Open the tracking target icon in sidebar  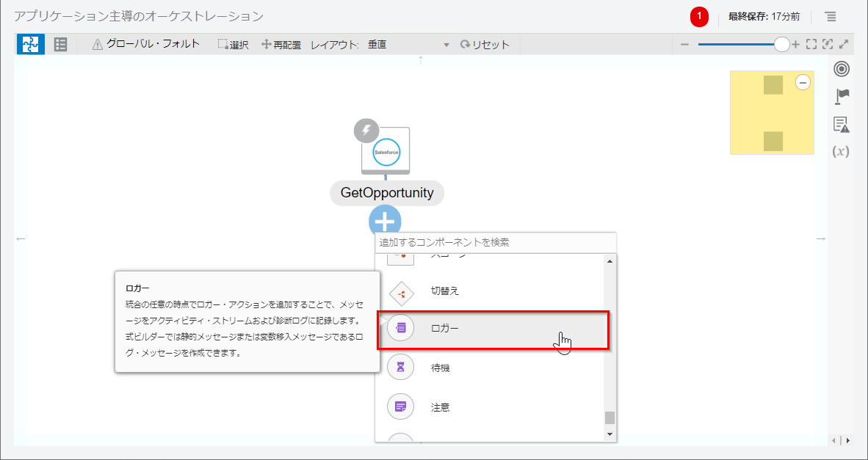tap(842, 69)
